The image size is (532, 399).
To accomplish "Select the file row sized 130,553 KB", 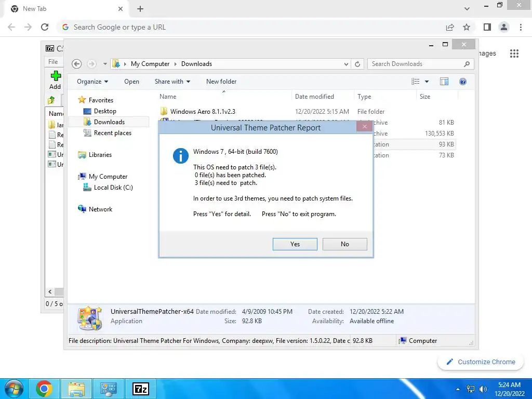I will (x=414, y=134).
